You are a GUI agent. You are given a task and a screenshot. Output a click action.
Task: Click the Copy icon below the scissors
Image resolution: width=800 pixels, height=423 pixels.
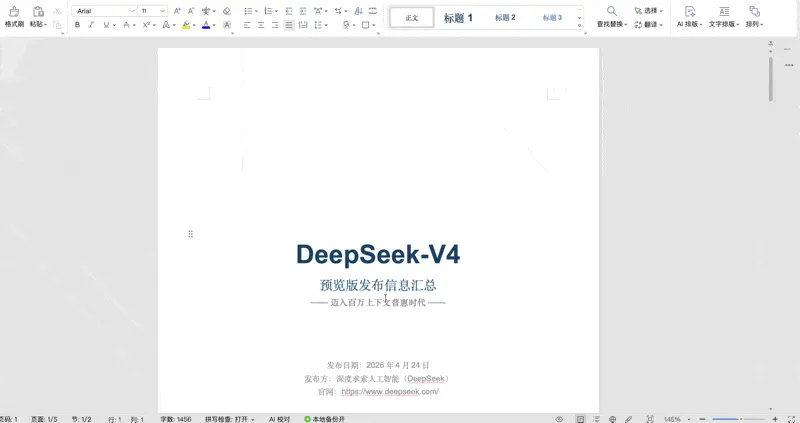click(57, 24)
